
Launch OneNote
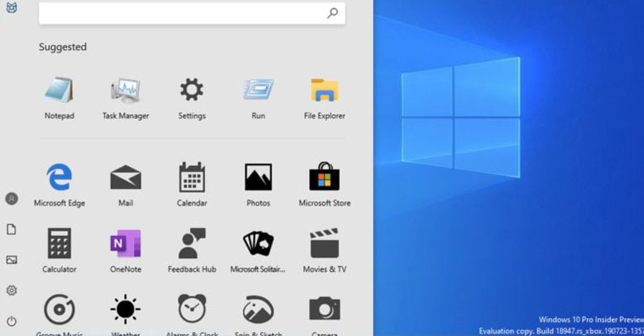point(125,251)
